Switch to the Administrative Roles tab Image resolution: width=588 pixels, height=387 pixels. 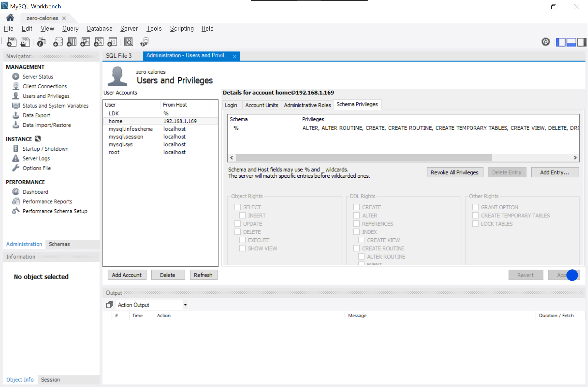coord(307,105)
